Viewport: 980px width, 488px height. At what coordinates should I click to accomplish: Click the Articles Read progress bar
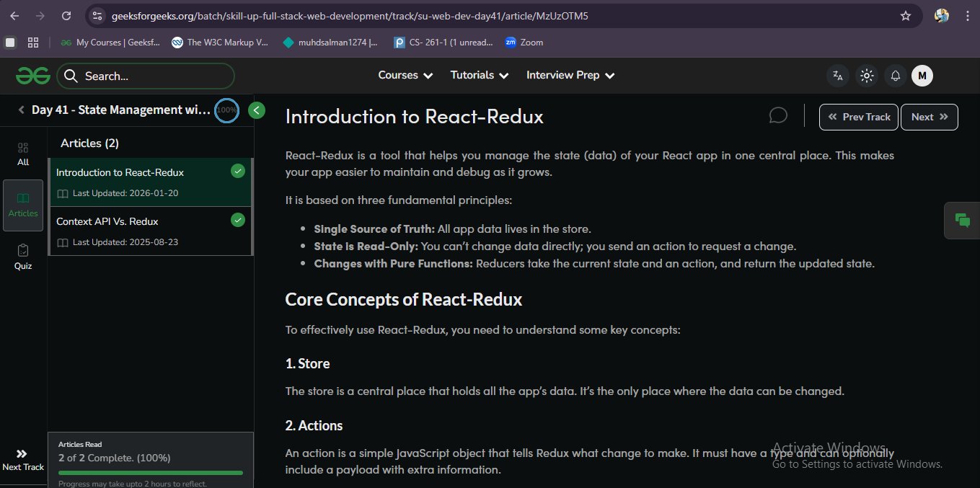(x=150, y=473)
